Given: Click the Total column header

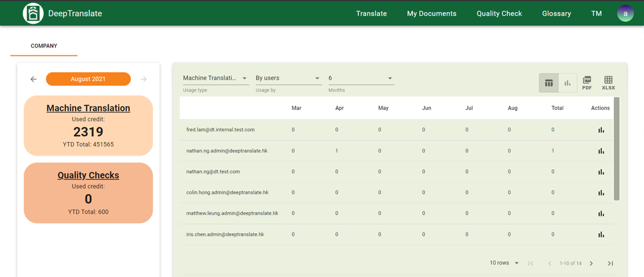Looking at the screenshot, I should [x=557, y=108].
